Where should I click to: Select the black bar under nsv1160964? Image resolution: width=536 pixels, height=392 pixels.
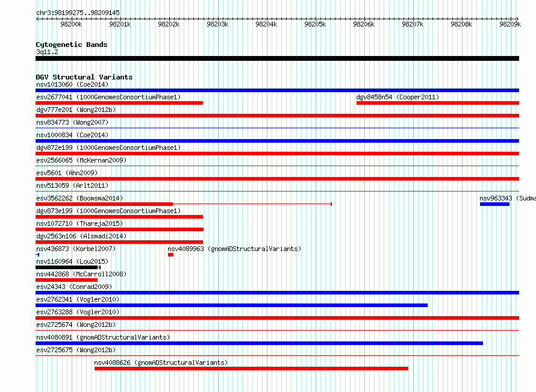pos(67,267)
